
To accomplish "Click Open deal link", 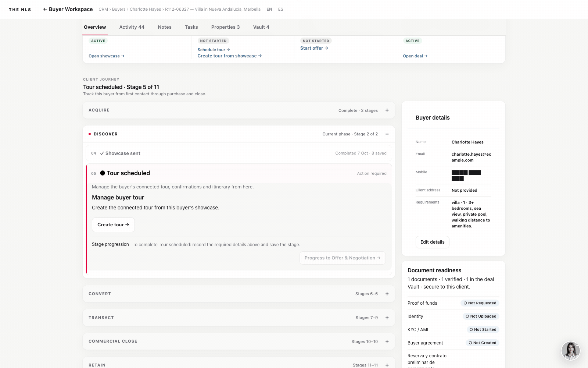I will click(x=415, y=56).
